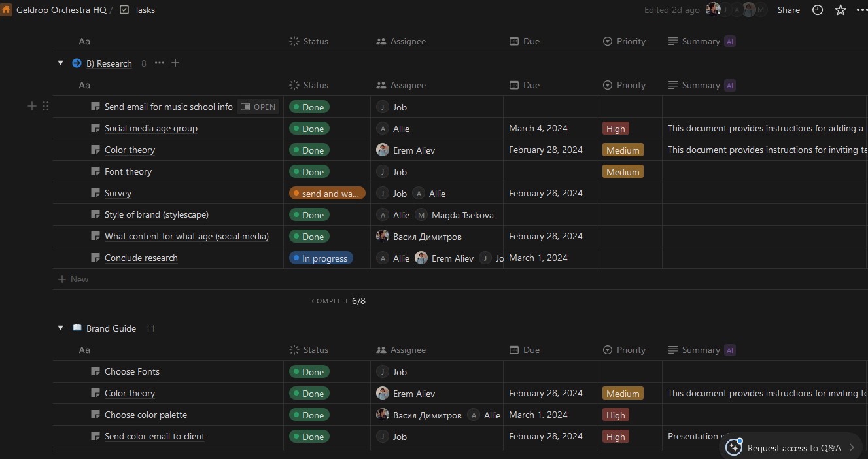
Task: Open page history clock icon
Action: click(818, 10)
